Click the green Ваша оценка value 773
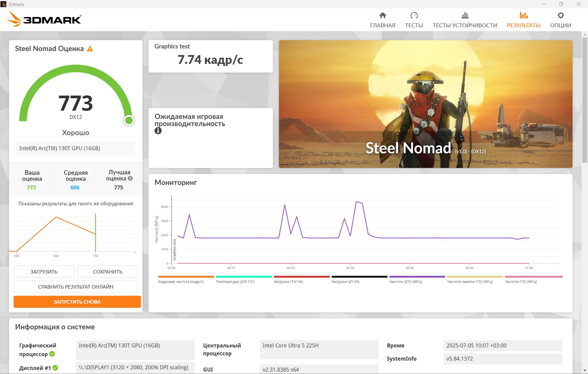Viewport: 588px width, 374px height. (31, 187)
